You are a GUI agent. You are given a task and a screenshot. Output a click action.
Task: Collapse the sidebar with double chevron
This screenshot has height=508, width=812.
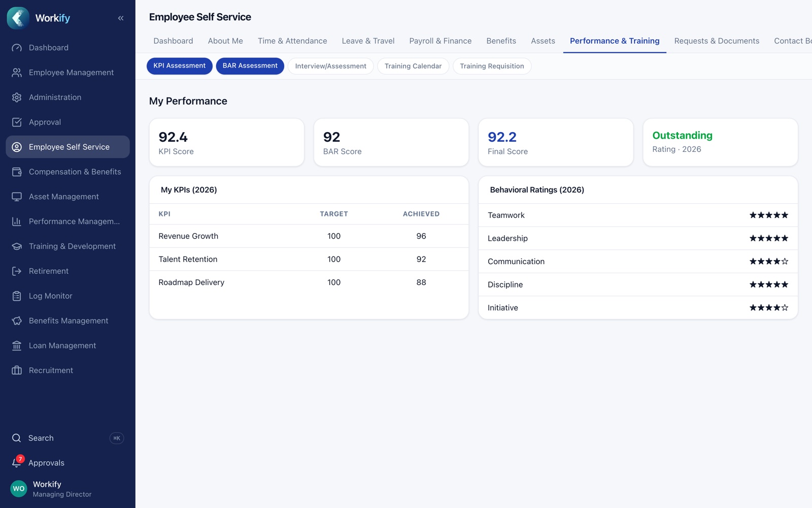[x=121, y=18]
